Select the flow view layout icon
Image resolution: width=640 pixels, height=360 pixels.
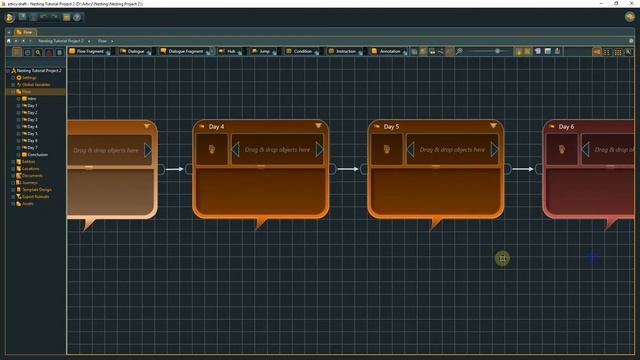pos(597,52)
